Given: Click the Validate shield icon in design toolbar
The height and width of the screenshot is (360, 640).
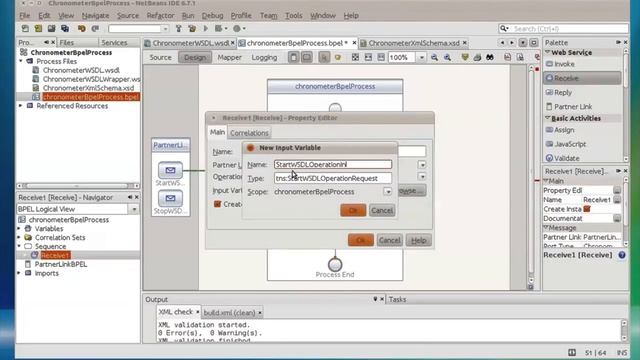Looking at the screenshot, I should point(464,58).
